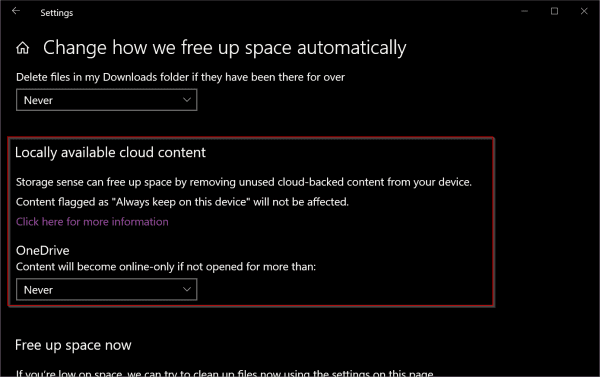Click the 'OneDrive' subheading text
This screenshot has height=377, width=600.
42,250
